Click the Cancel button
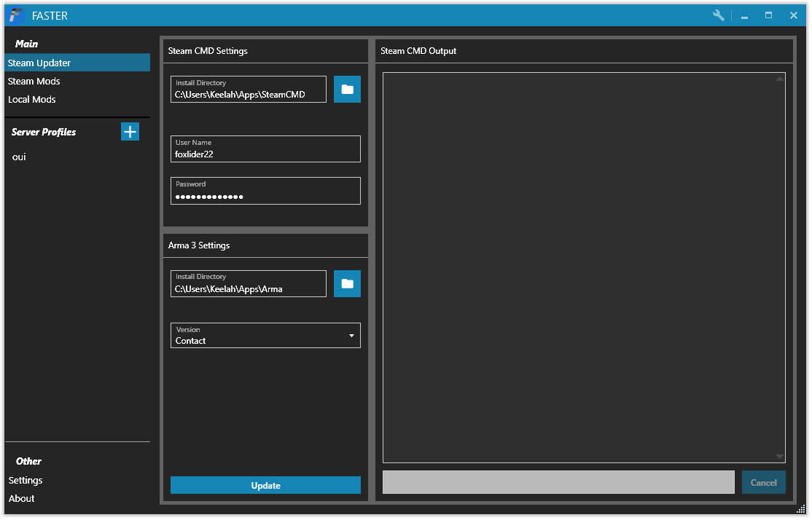Image resolution: width=812 pixels, height=520 pixels. click(x=763, y=482)
